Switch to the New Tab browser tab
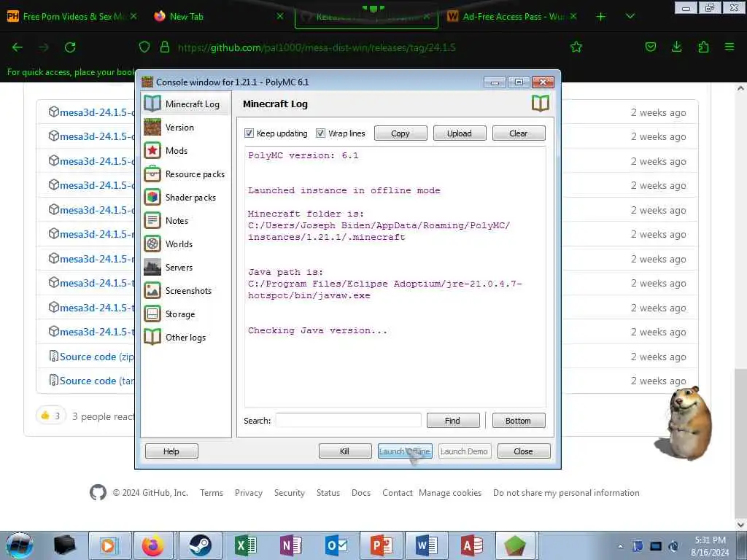Screen dimensions: 747x560 [219, 17]
